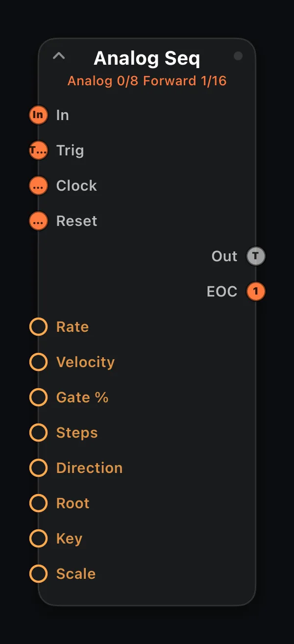Screen dimensions: 294x644
Task: Click the gray Out output port
Action: pyautogui.click(x=256, y=256)
